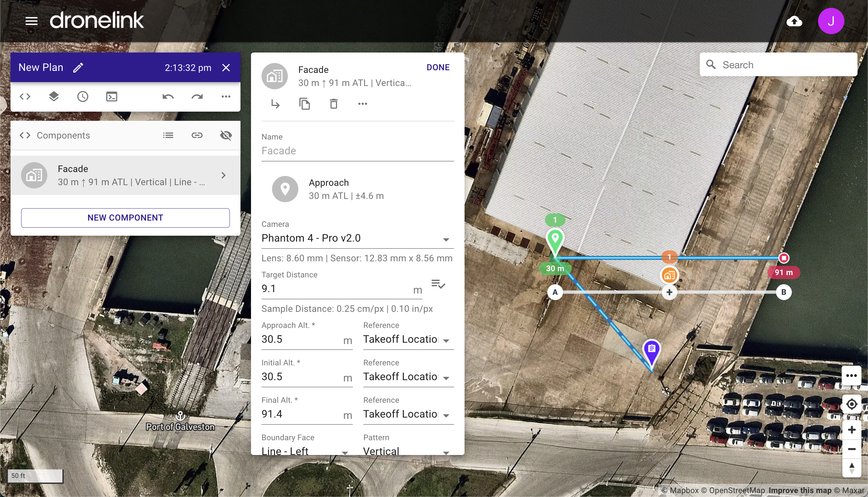
Task: Click the Port of Galveston map label
Action: click(x=180, y=427)
